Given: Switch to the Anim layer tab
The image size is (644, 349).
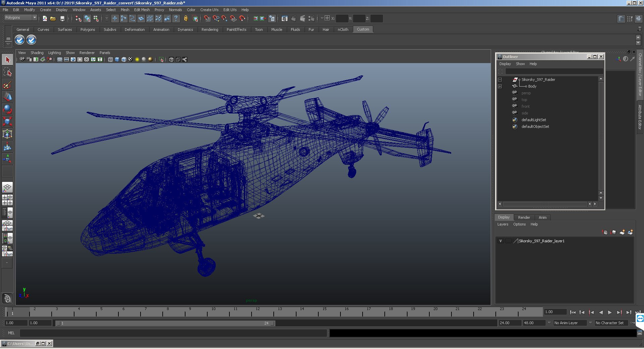Looking at the screenshot, I should point(542,217).
